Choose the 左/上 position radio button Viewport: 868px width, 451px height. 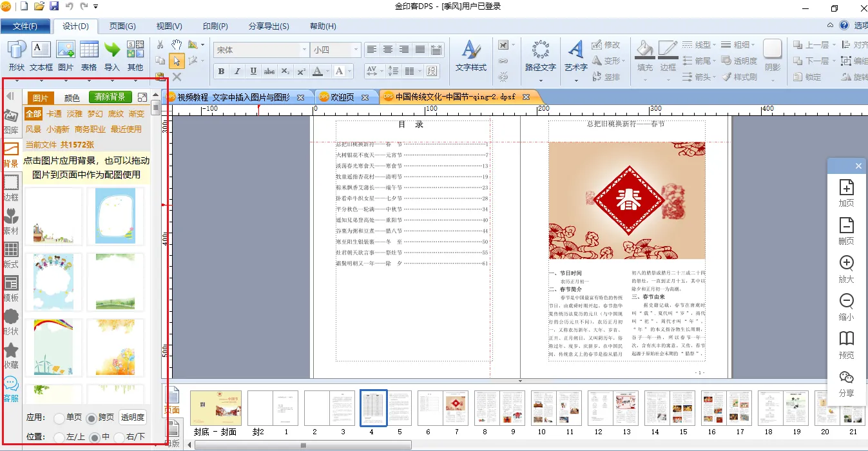pyautogui.click(x=59, y=437)
